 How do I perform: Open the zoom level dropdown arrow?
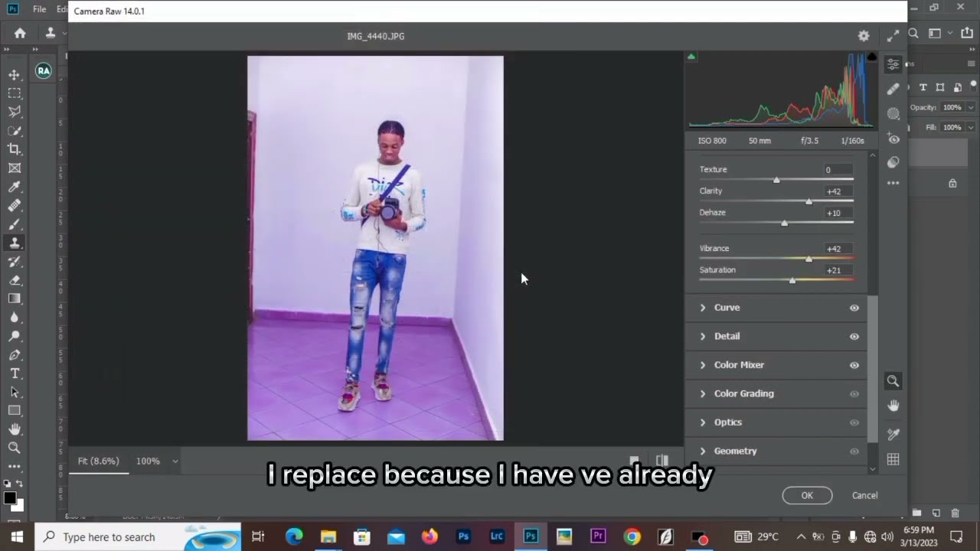175,461
